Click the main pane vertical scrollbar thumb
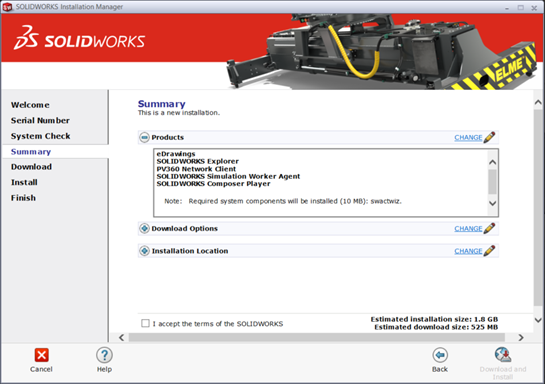 (538, 207)
